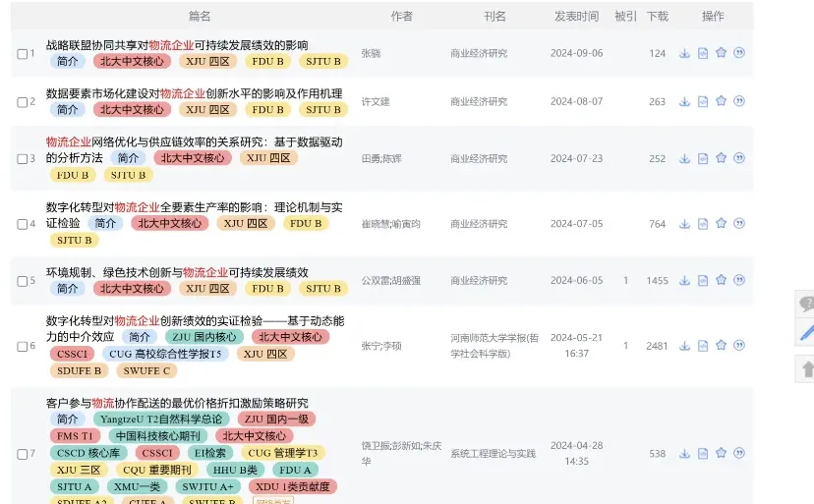Screen dimensions: 814x504
Task: Tick the checkbox for result 6
Action: pos(23,346)
